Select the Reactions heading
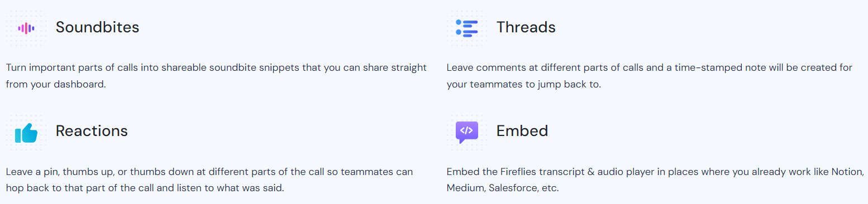Image resolution: width=868 pixels, height=204 pixels. (92, 131)
